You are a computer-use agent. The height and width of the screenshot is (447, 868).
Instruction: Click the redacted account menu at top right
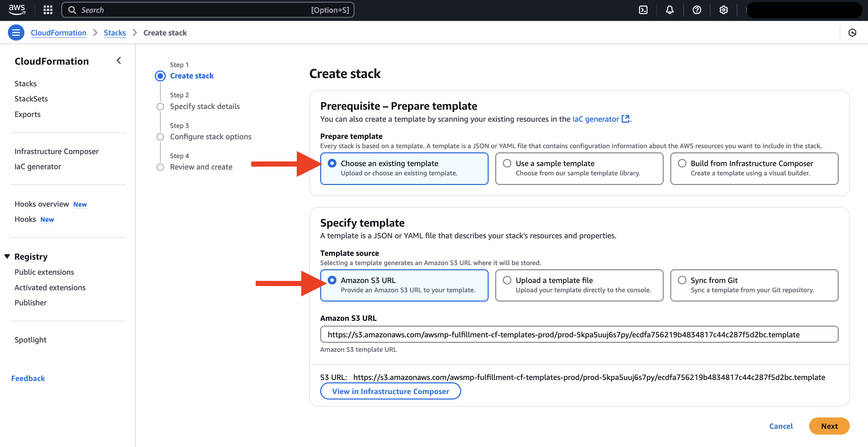(x=804, y=10)
